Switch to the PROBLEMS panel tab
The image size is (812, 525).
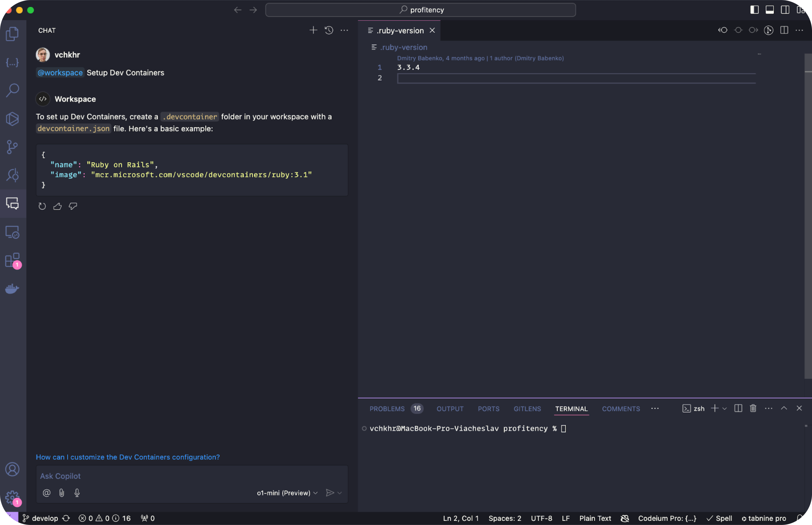click(x=387, y=409)
